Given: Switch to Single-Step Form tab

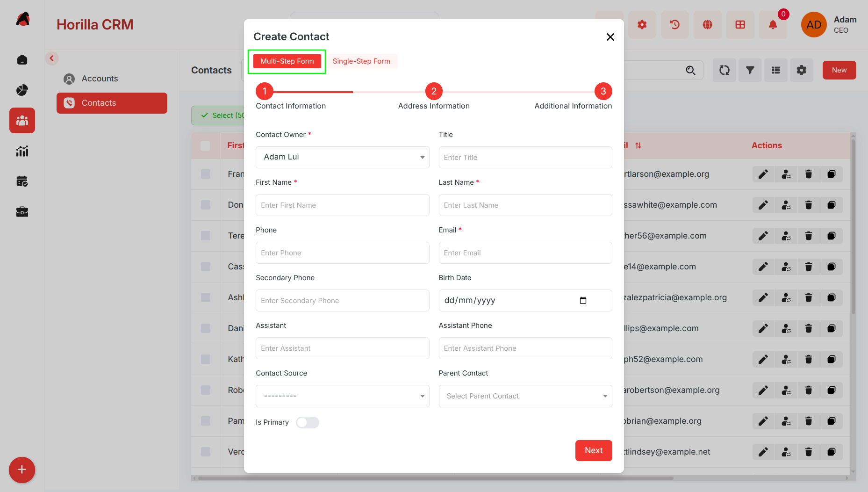Looking at the screenshot, I should [x=361, y=61].
